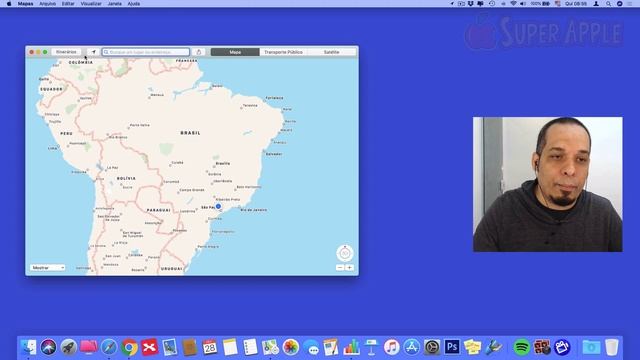
Task: Click the Brasília city label
Action: (x=223, y=163)
